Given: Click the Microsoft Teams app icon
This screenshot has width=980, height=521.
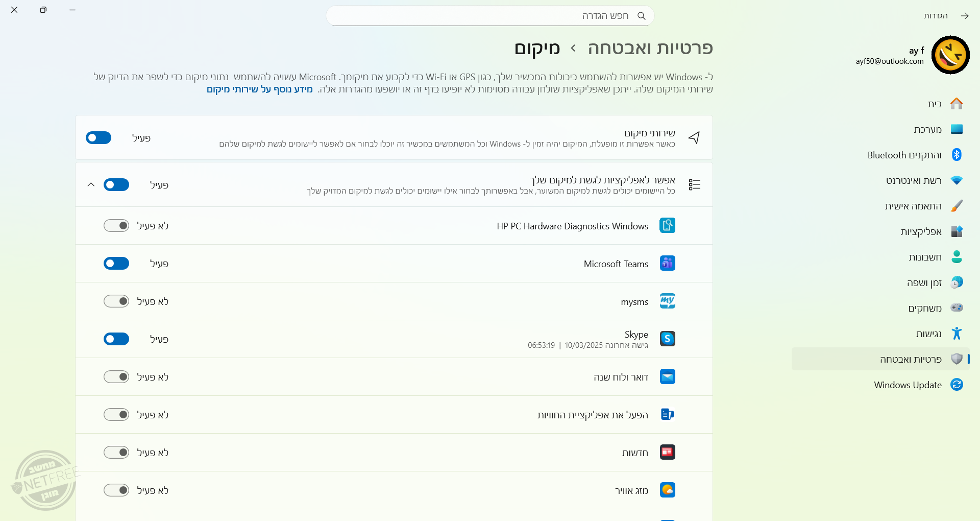Looking at the screenshot, I should pyautogui.click(x=668, y=263).
